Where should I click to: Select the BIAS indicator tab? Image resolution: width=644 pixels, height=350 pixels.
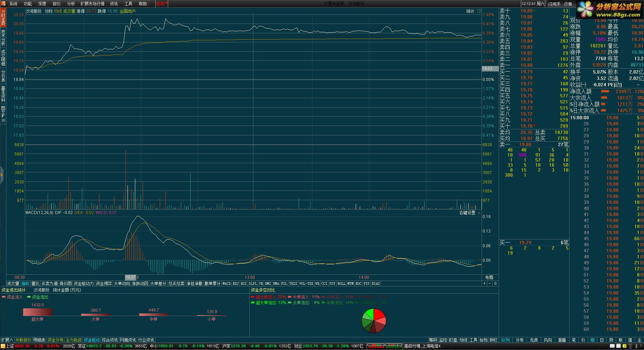pyautogui.click(x=376, y=283)
